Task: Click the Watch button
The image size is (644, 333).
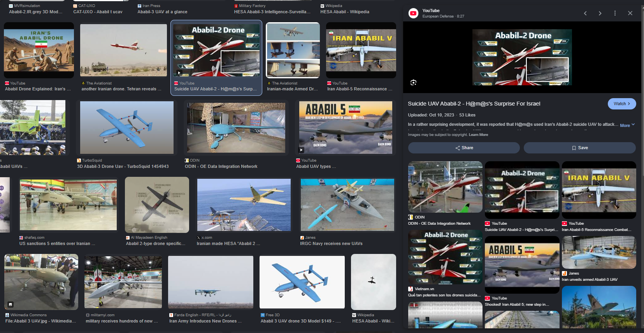Action: 622,104
